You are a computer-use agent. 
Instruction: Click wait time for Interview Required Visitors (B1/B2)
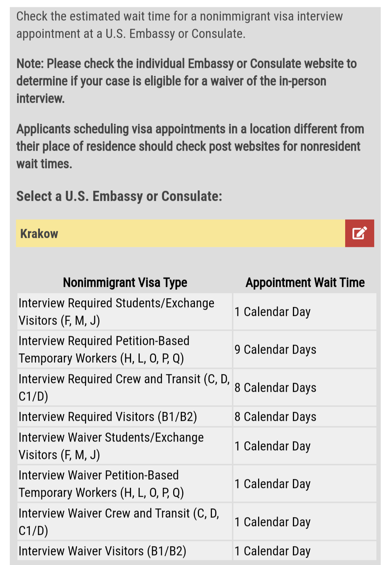(x=275, y=416)
